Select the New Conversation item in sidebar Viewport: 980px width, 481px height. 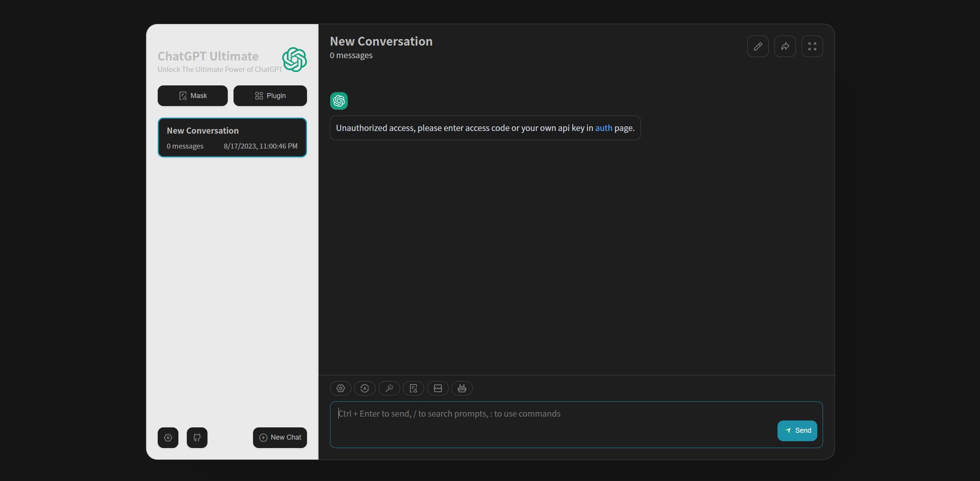(x=232, y=137)
